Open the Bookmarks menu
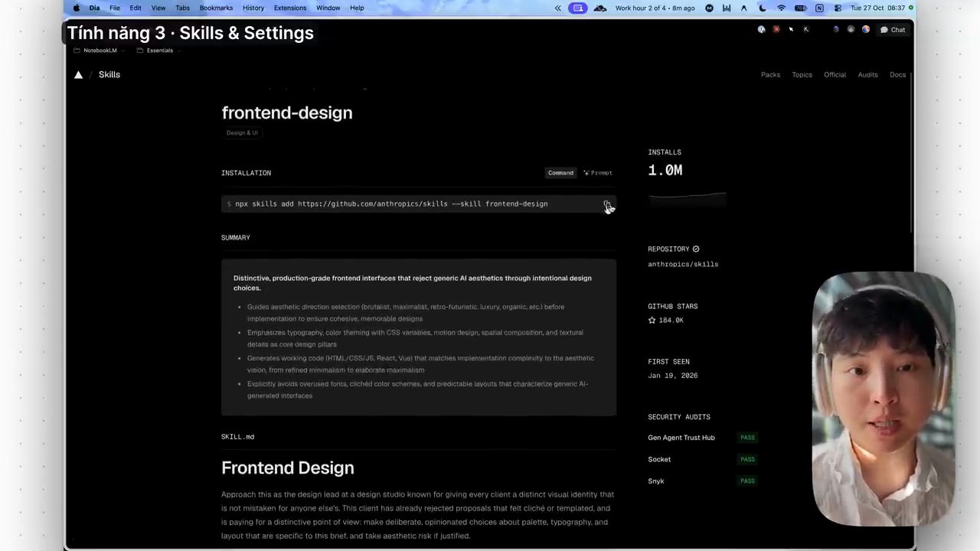 pyautogui.click(x=216, y=8)
